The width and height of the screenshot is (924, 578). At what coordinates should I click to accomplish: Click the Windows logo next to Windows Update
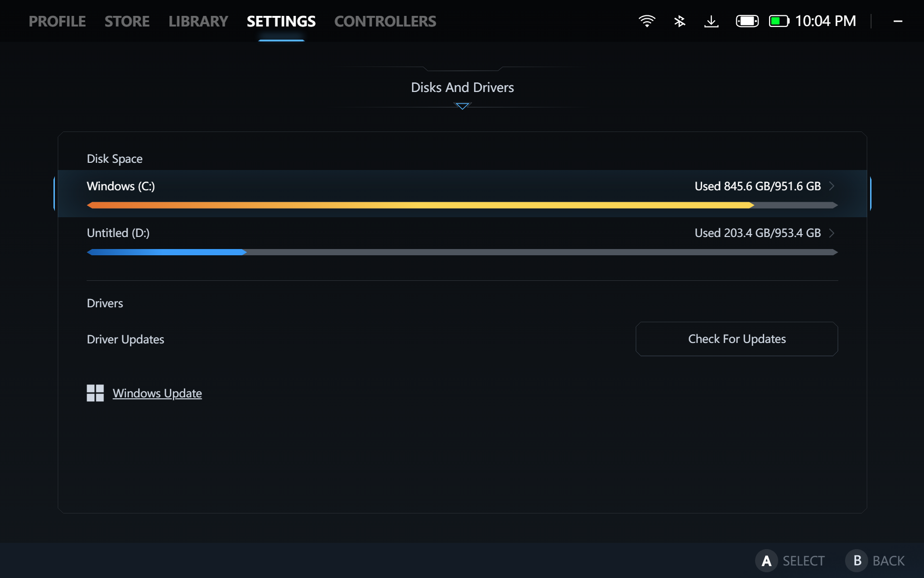[x=95, y=393]
